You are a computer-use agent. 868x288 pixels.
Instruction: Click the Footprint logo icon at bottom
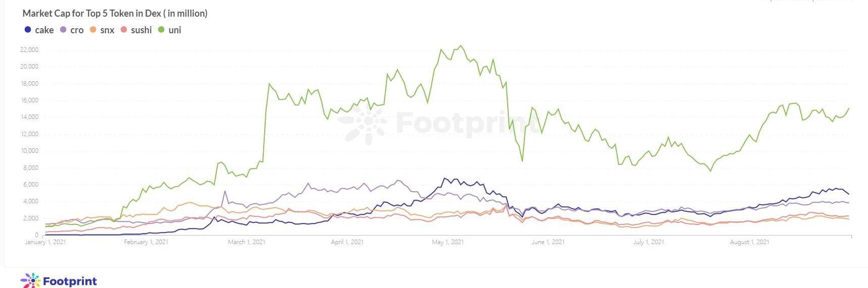click(x=30, y=281)
